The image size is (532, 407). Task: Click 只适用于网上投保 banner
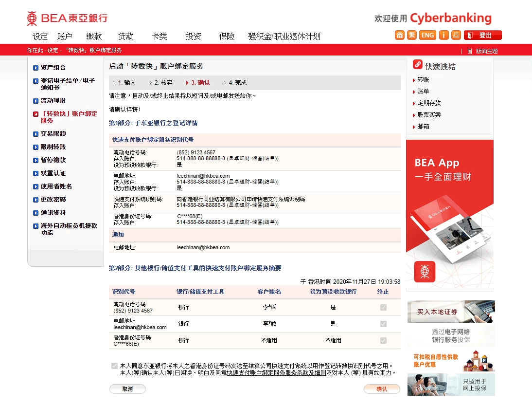point(451,385)
